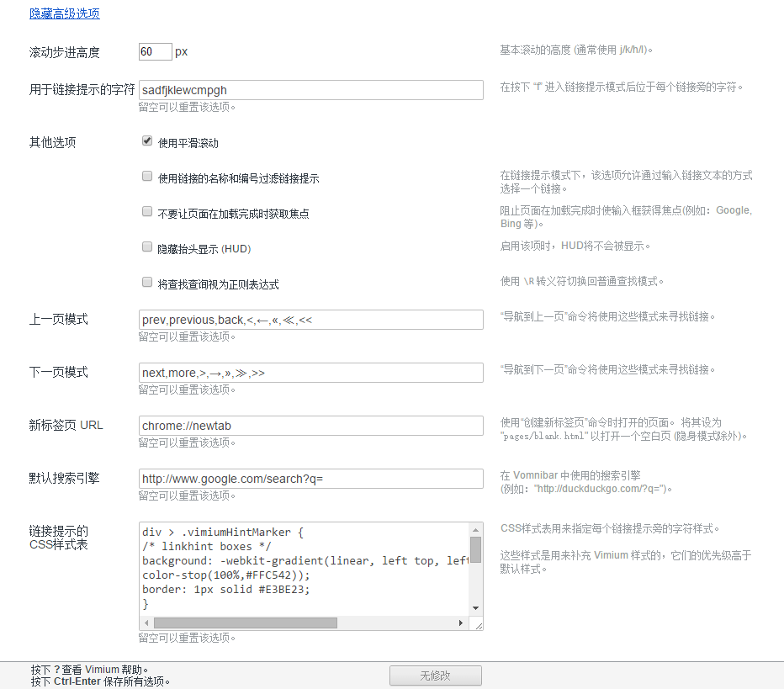Click the 下一页模式 patterns field
The width and height of the screenshot is (784, 689).
(x=311, y=373)
